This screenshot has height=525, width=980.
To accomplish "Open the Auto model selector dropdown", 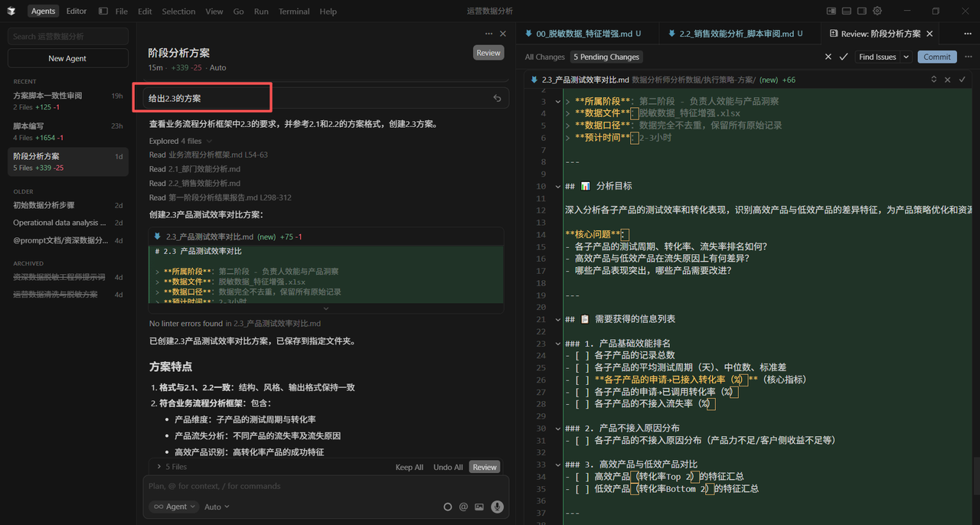I will [x=217, y=506].
